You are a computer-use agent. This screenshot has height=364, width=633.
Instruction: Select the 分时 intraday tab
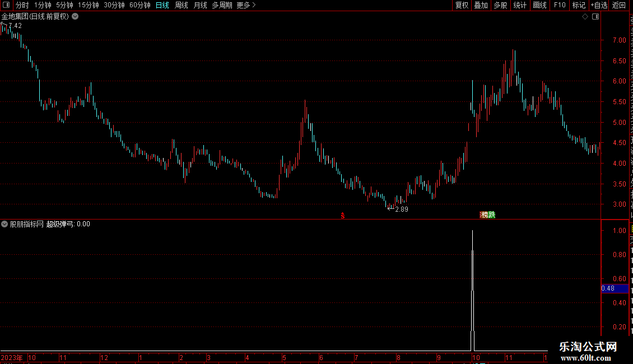pyautogui.click(x=22, y=5)
